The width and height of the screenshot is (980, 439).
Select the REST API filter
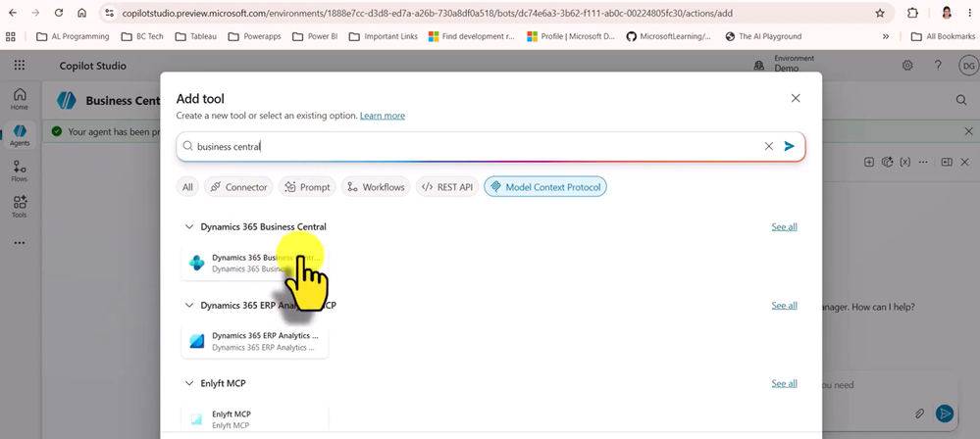click(x=447, y=187)
